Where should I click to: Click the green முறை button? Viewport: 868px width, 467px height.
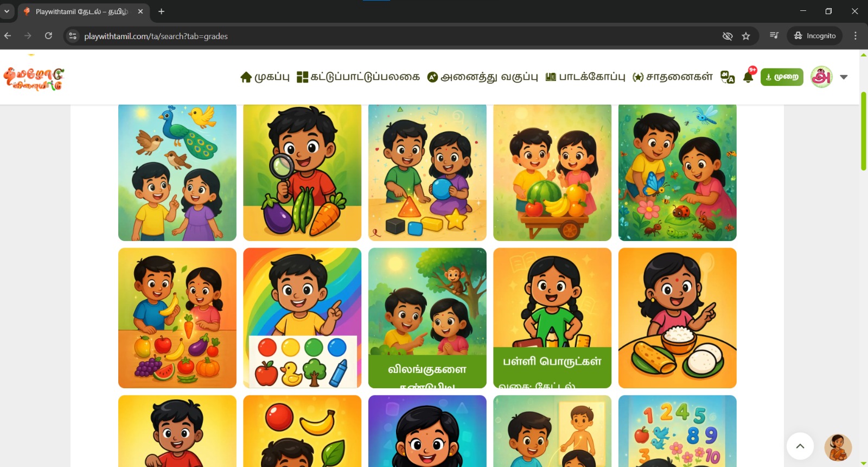coord(782,77)
